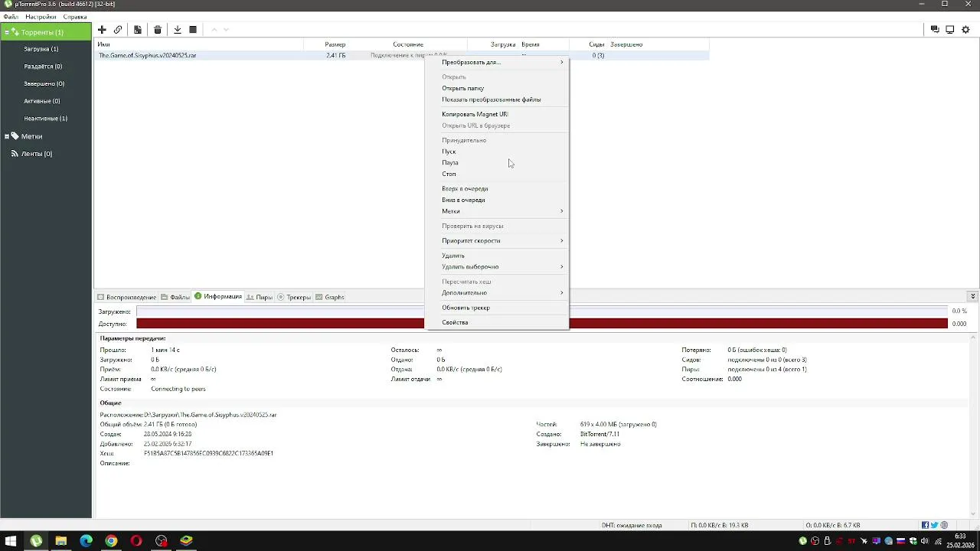Open preferences via the gear icon

click(x=965, y=30)
